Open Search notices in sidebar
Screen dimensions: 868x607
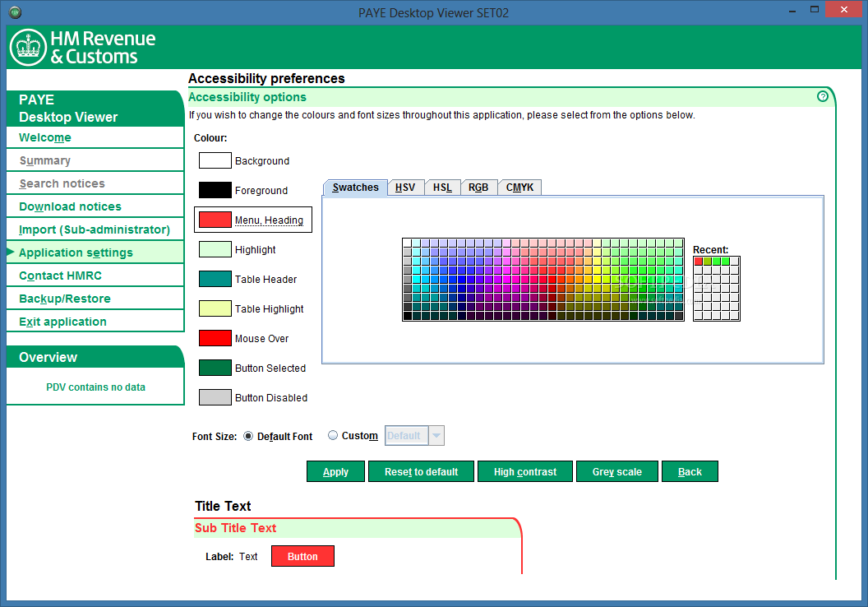click(x=95, y=183)
